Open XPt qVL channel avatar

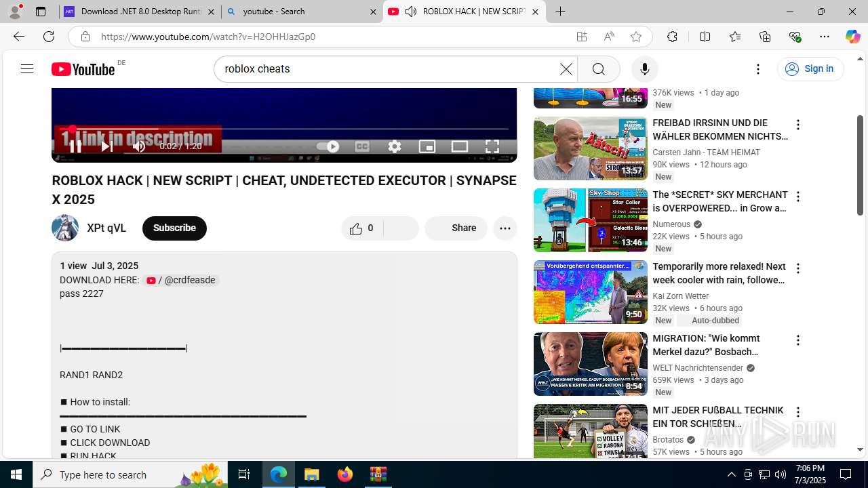click(x=65, y=228)
